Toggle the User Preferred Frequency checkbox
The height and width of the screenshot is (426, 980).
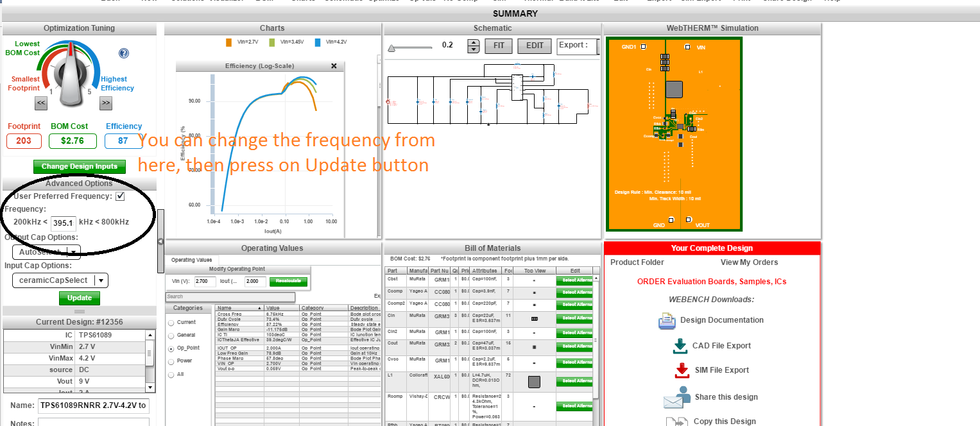tap(120, 196)
